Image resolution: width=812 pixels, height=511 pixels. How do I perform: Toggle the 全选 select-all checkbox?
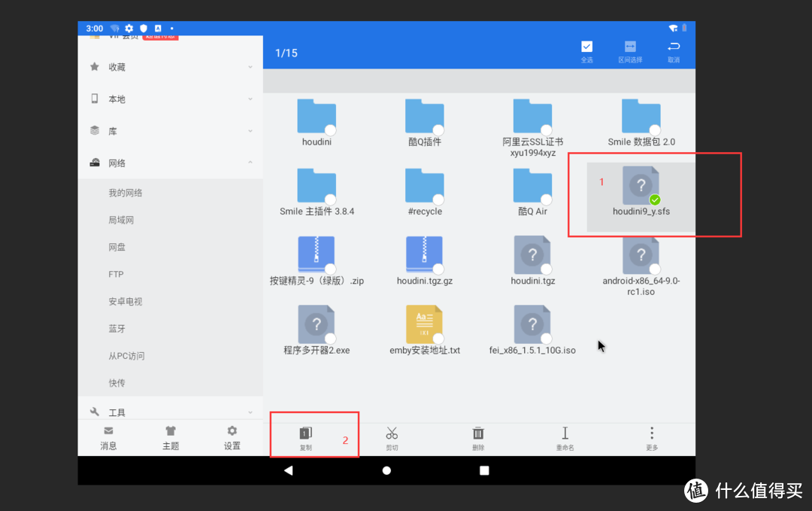(586, 47)
